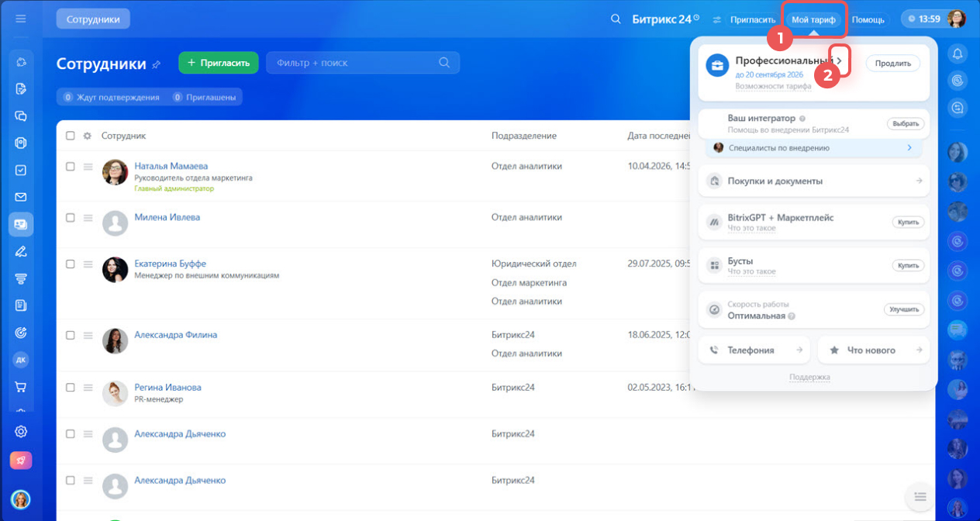Open Покупки и документы section

pos(813,181)
